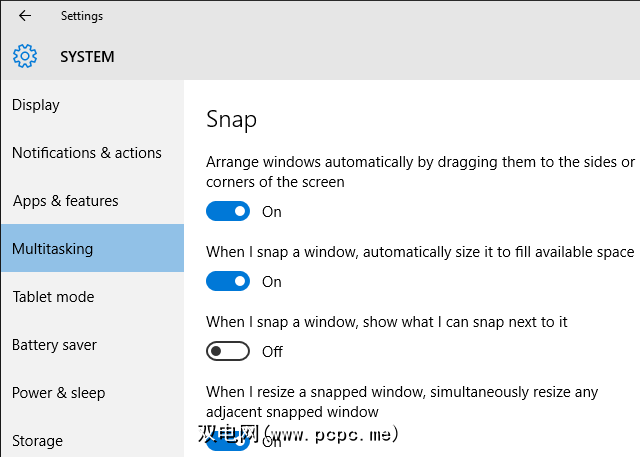Click the System gear icon
Image resolution: width=640 pixels, height=457 pixels.
coord(25,56)
